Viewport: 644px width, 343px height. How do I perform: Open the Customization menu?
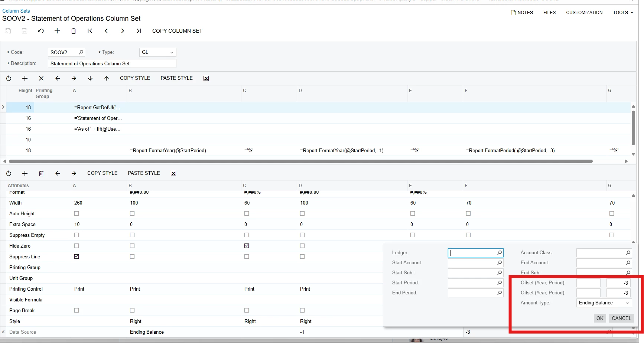click(x=584, y=13)
